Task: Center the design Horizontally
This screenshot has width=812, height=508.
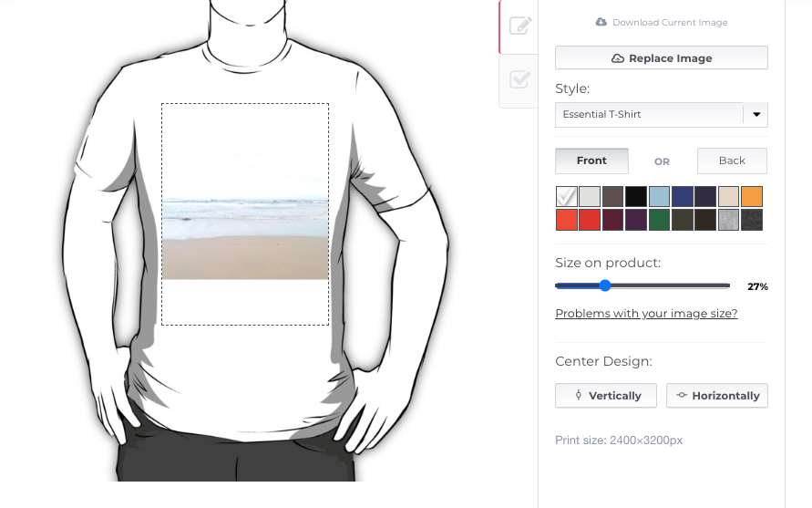Action: pos(717,396)
